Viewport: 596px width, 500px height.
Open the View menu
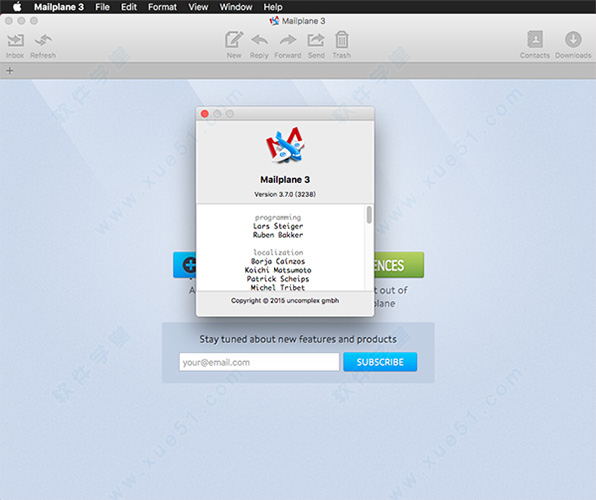pyautogui.click(x=198, y=7)
